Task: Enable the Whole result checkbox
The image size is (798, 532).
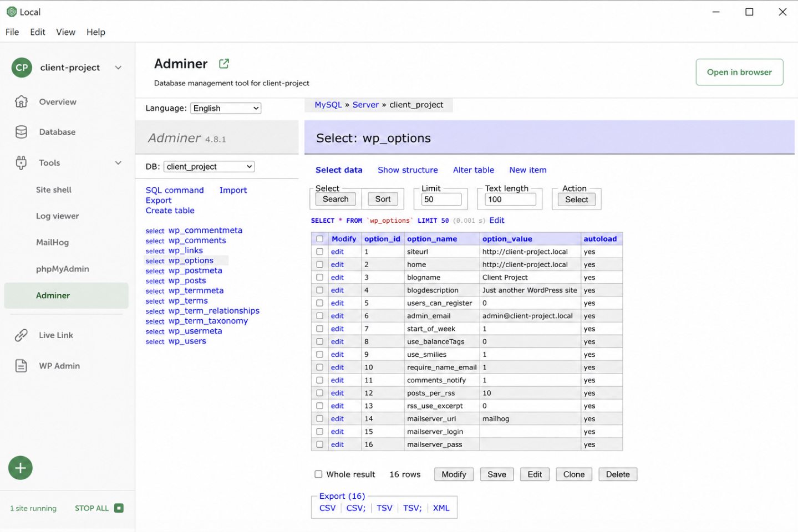Action: pos(318,474)
